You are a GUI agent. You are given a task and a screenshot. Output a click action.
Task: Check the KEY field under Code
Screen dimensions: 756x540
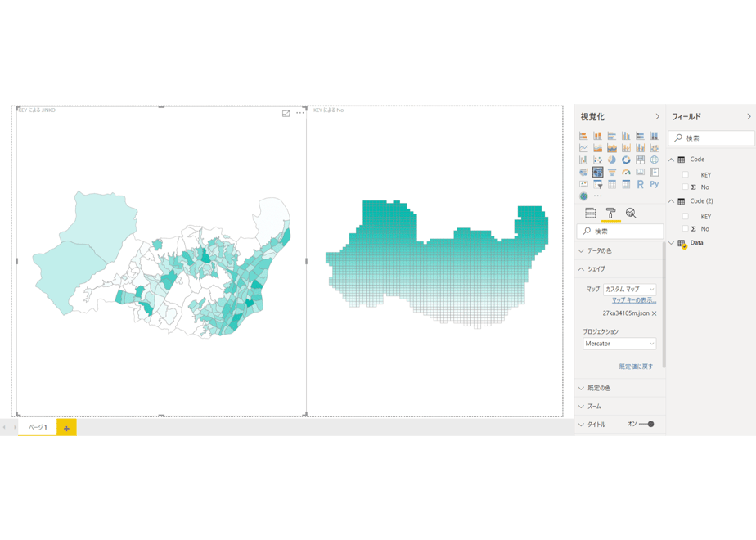pyautogui.click(x=685, y=174)
